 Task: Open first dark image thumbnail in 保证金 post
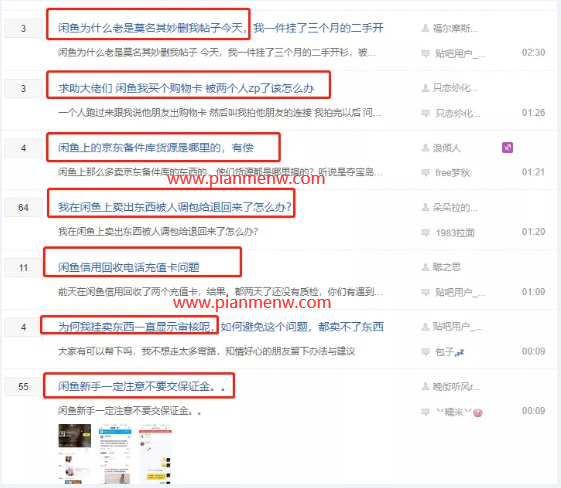(75, 454)
